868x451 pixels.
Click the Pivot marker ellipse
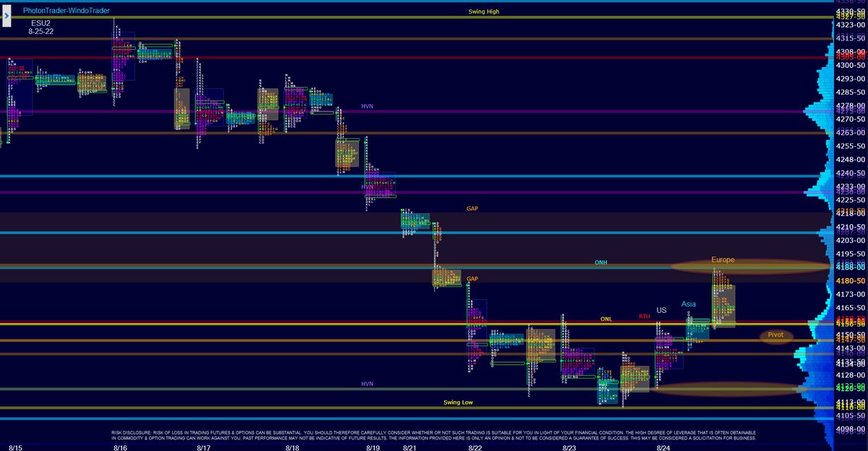[776, 336]
